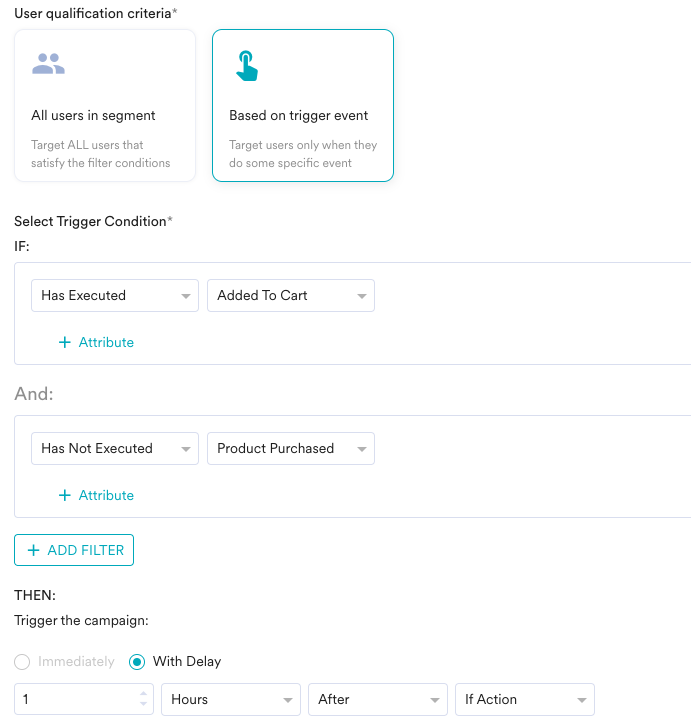Click the delay value stepper down arrow

click(143, 704)
